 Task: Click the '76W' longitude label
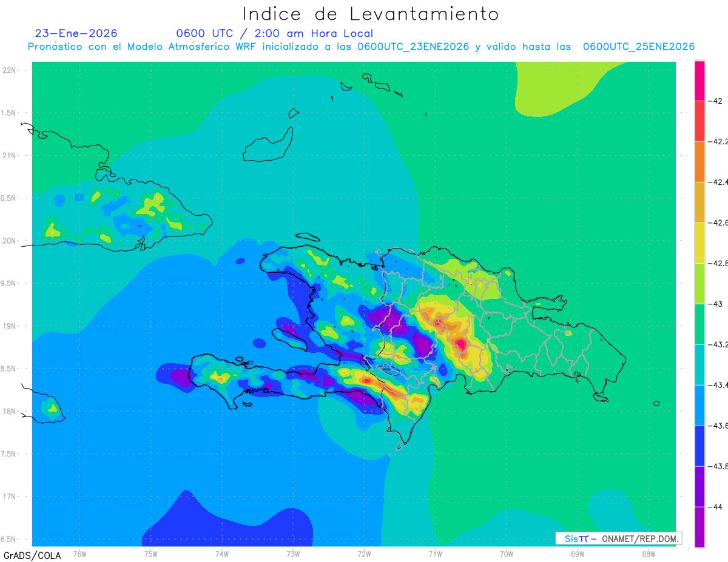pyautogui.click(x=79, y=554)
